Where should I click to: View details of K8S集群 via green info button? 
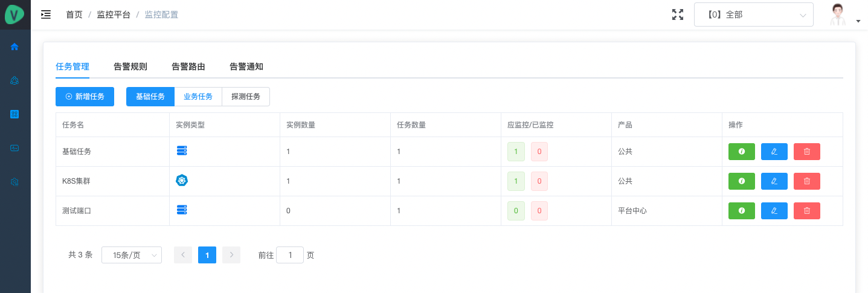(x=742, y=181)
